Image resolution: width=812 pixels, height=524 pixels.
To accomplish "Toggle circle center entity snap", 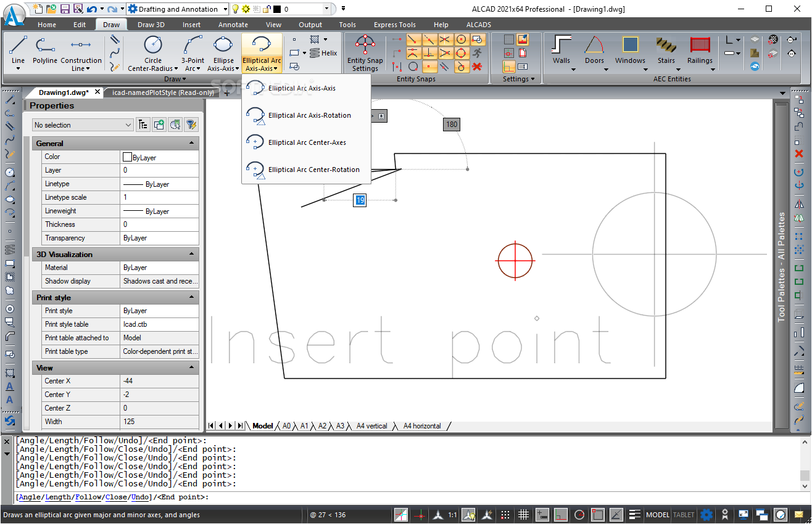I will pyautogui.click(x=461, y=39).
